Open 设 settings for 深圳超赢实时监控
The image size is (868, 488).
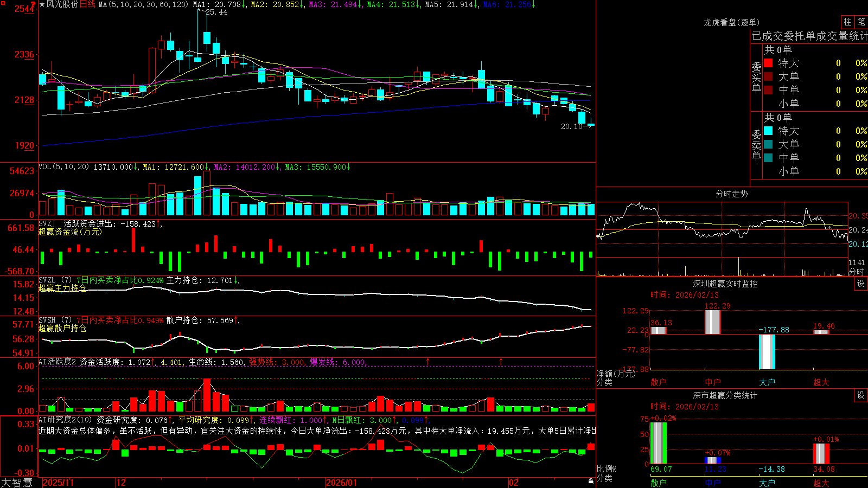861,284
